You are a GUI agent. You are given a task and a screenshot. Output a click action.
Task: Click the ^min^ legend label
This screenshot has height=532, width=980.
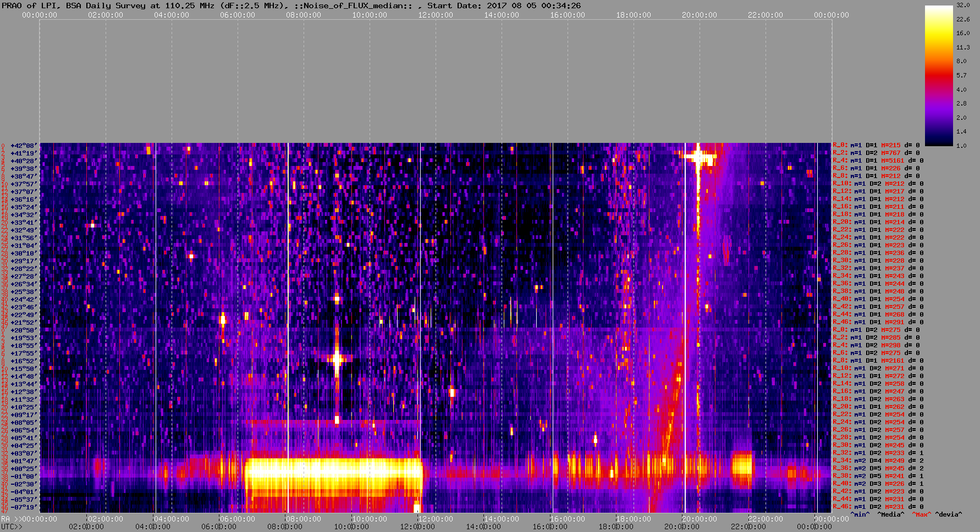(860, 515)
